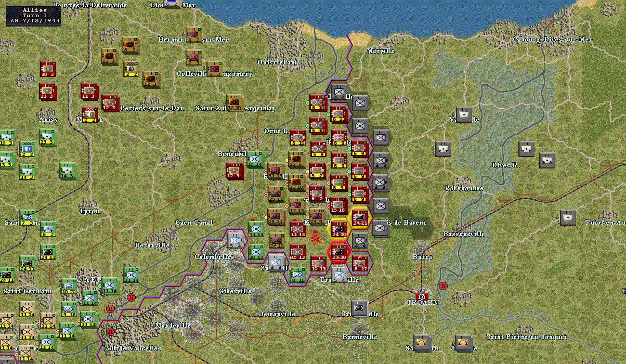Screen dimensions: 626x364
Task: Select the red 8-17 unit
Action: tap(360, 264)
